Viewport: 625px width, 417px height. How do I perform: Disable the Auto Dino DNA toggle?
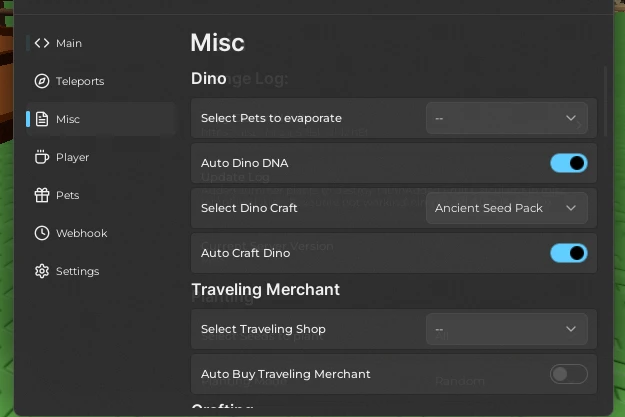pos(568,163)
